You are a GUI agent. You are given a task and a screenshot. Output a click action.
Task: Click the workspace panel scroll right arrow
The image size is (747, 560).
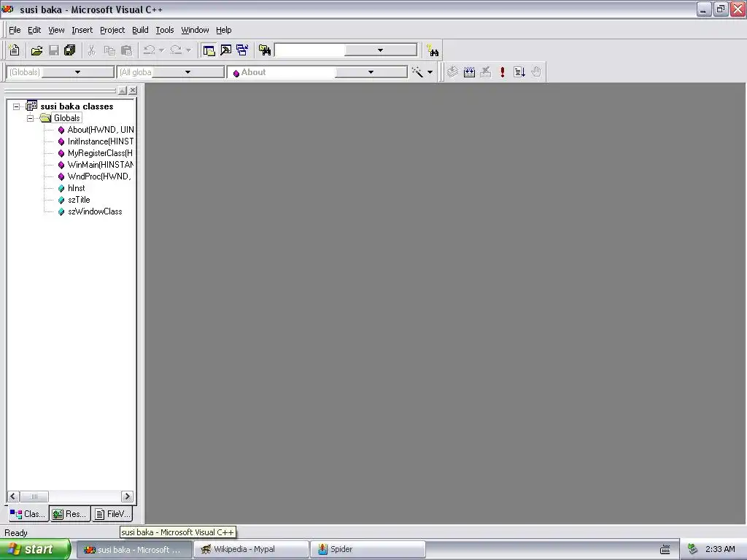click(x=127, y=496)
